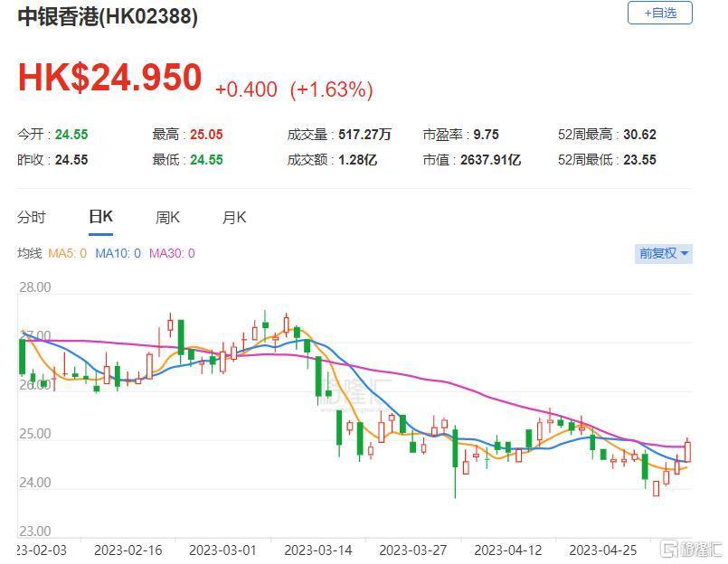
Task: Click the 52周最高 value 30.62
Action: point(639,135)
